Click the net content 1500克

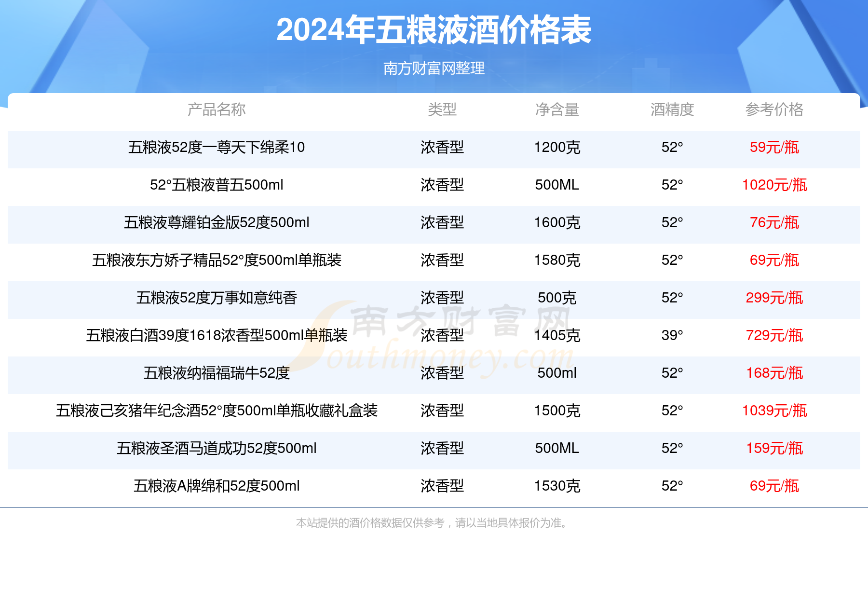[x=557, y=411]
